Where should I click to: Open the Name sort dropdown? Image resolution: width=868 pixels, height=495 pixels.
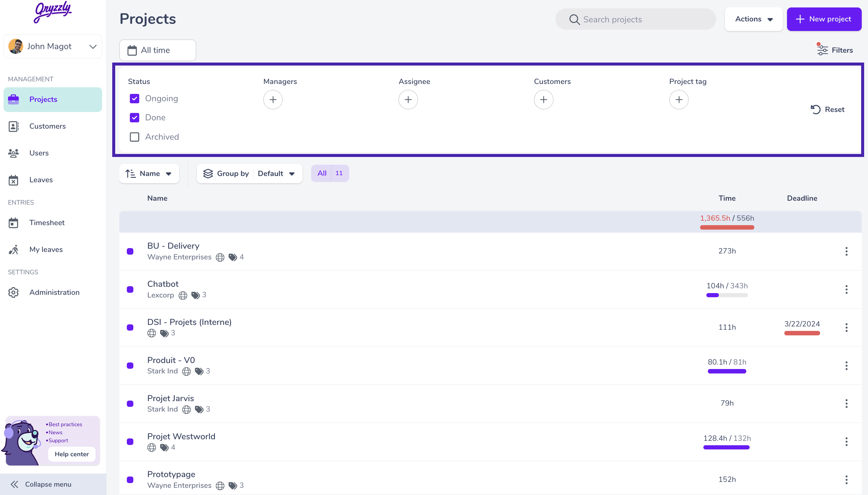149,173
